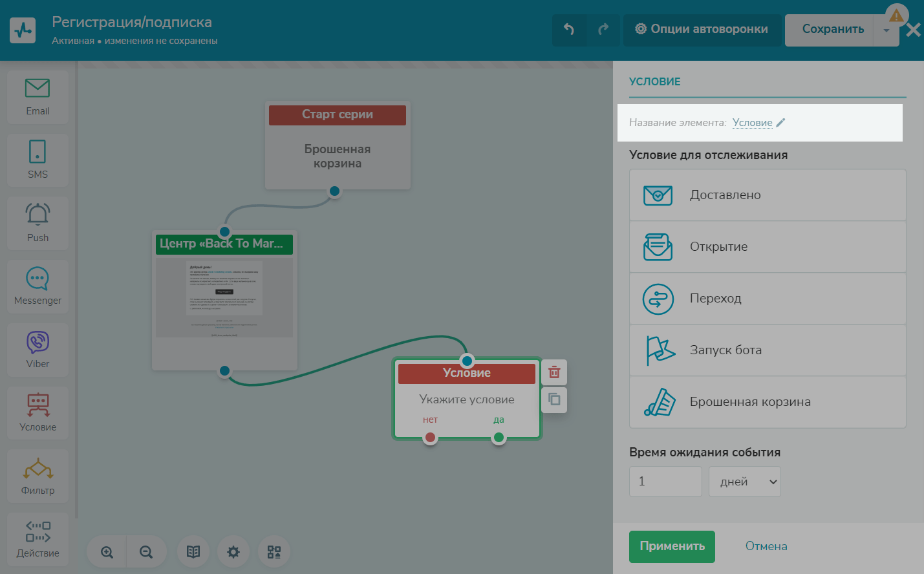Add a Push notification block

[38, 223]
